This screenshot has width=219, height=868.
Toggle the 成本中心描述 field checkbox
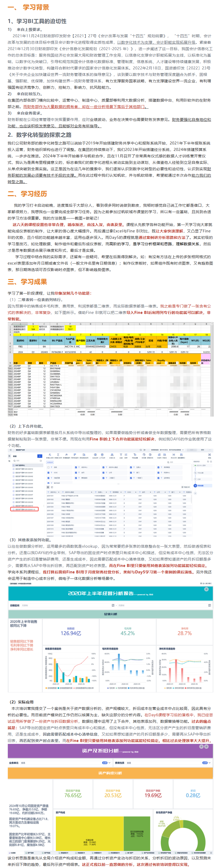click(103, 467)
